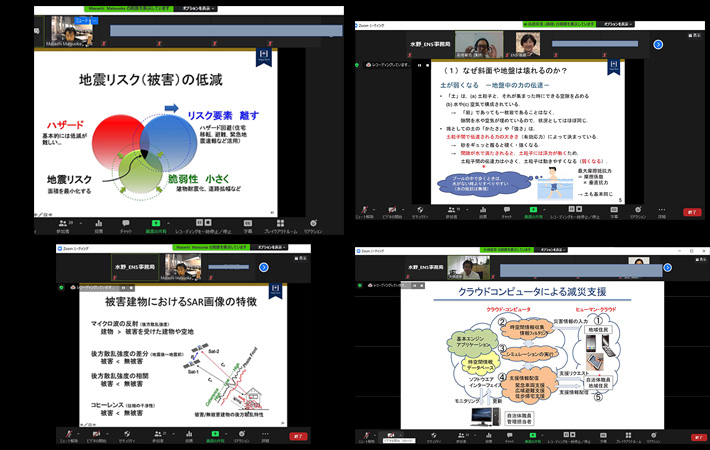
Task: Click Share Screen in the なぜ斜面 slide window
Action: click(533, 212)
